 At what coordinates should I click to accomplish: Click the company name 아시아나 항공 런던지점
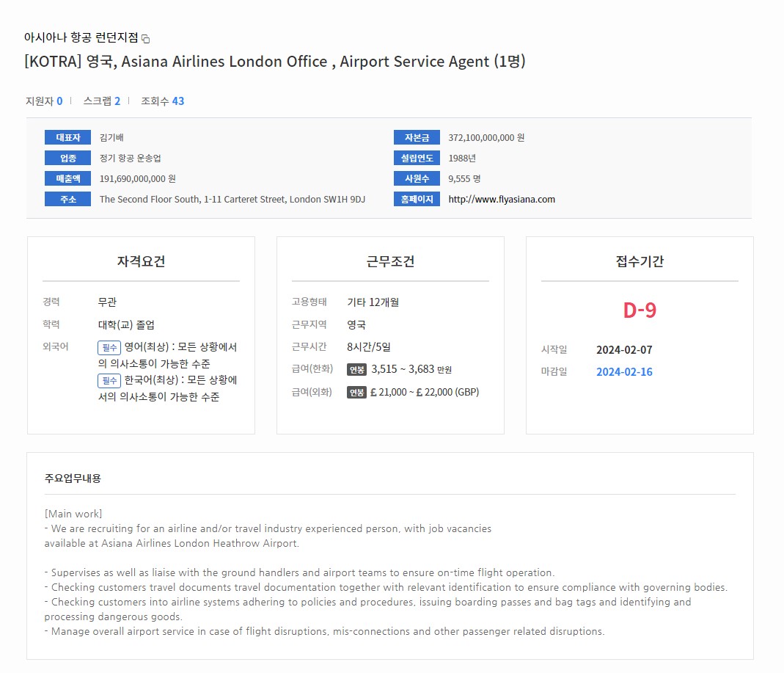(x=81, y=37)
